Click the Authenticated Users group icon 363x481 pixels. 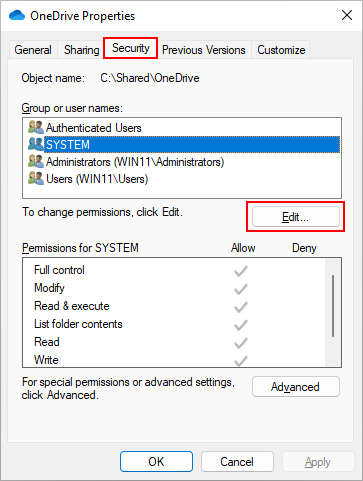click(x=36, y=127)
